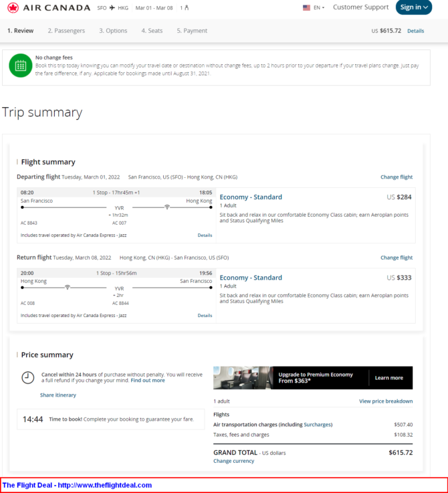
Task: Click the US $333 return fare price
Action: pyautogui.click(x=399, y=278)
